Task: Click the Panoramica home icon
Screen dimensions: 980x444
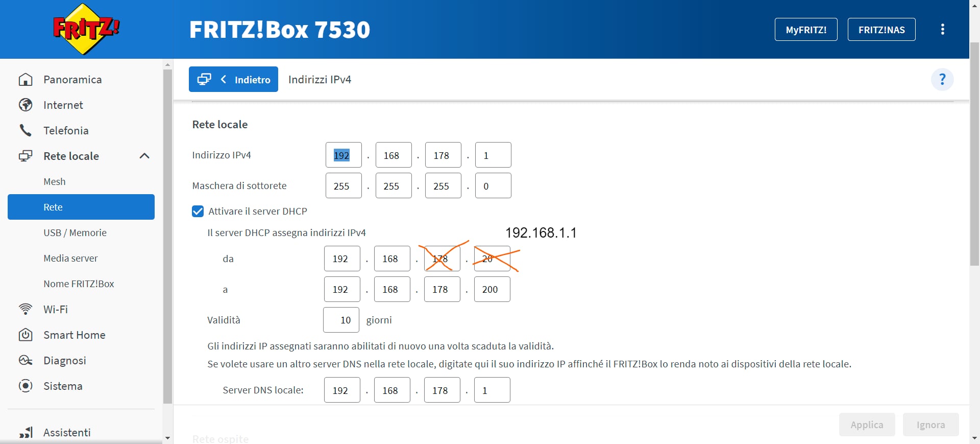Action: coord(26,79)
